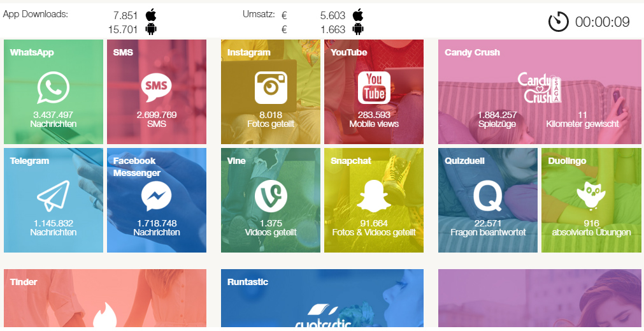Click the YouTube logo icon
The height and width of the screenshot is (331, 644).
(x=374, y=87)
